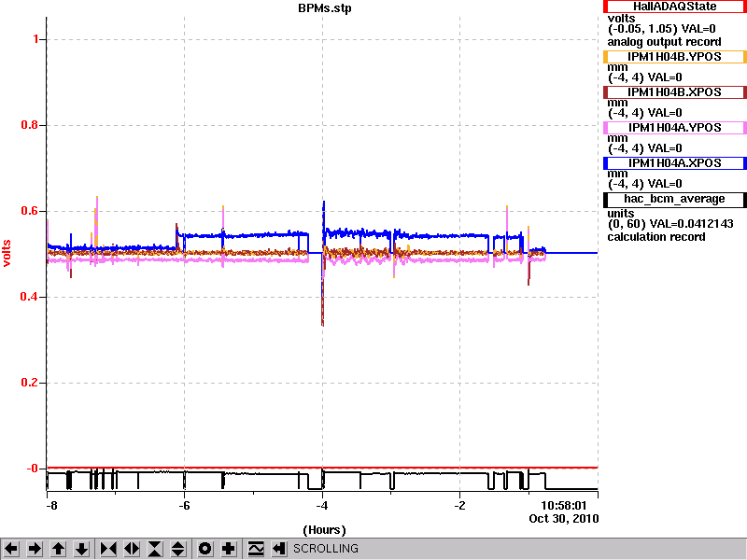The width and height of the screenshot is (747, 560).
Task: Shift plot up with up arrow
Action: (x=58, y=549)
